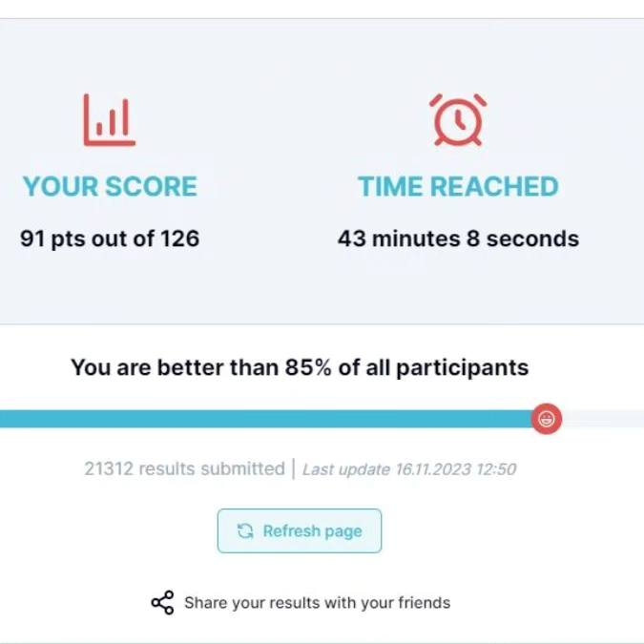This screenshot has height=644, width=644.
Task: Select the 43 minutes 8 seconds text
Action: point(458,239)
